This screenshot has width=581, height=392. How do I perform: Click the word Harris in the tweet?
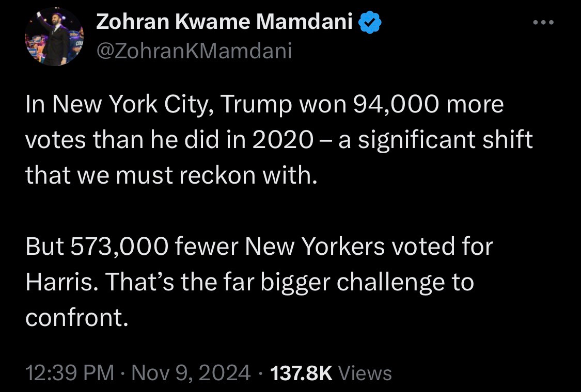57,282
